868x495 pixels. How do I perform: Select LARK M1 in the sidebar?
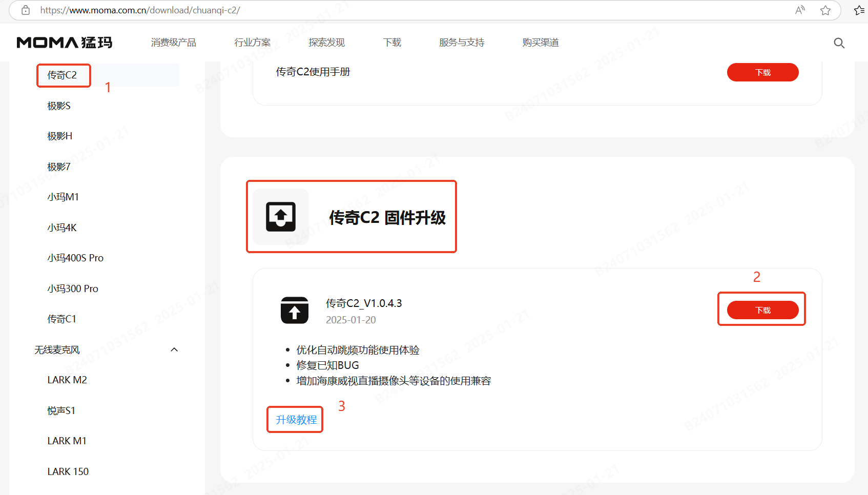(x=67, y=441)
